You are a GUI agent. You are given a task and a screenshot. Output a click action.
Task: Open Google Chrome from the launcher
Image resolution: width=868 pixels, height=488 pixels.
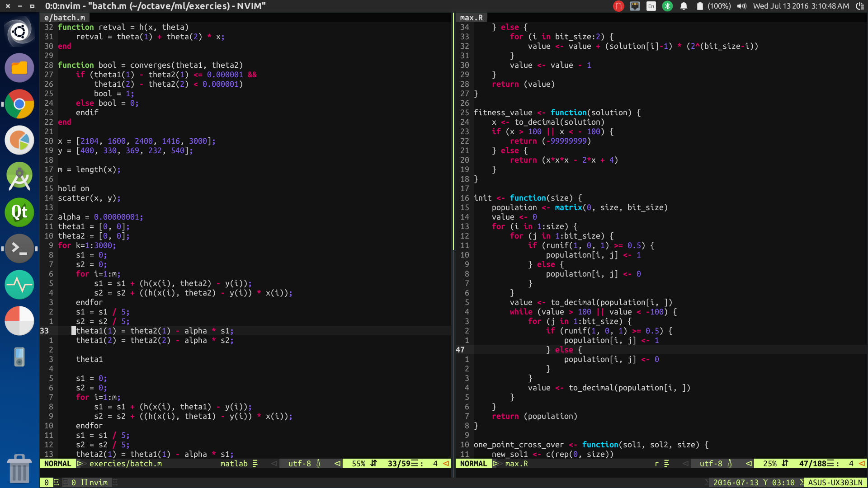click(x=19, y=104)
